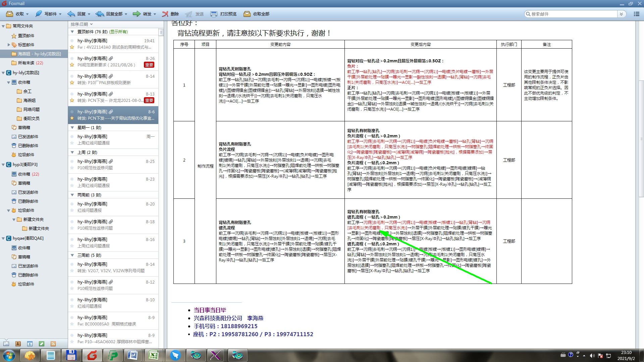Image resolution: width=644 pixels, height=362 pixels.
Task: Click the 收取全部 toolbar button
Action: [x=257, y=14]
